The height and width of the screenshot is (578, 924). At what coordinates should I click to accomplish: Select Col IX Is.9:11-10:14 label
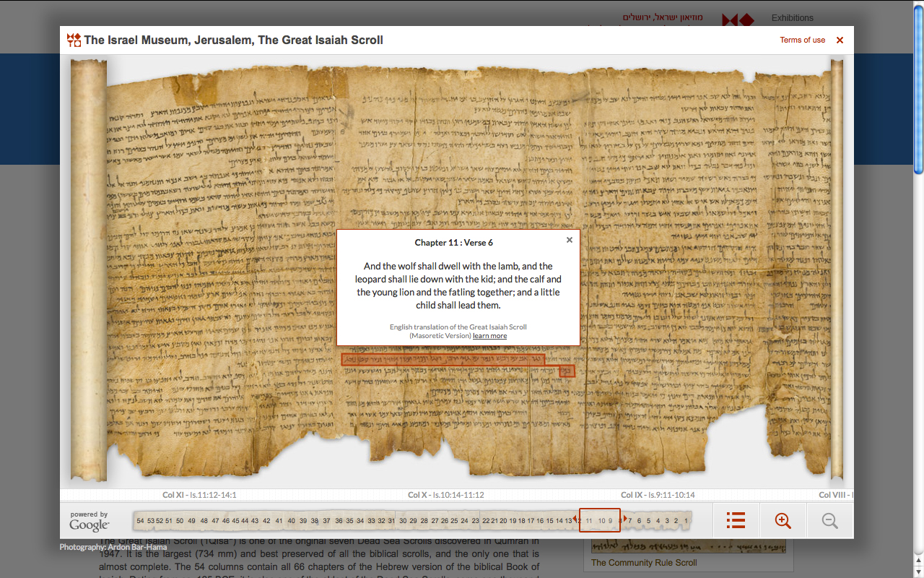(658, 495)
